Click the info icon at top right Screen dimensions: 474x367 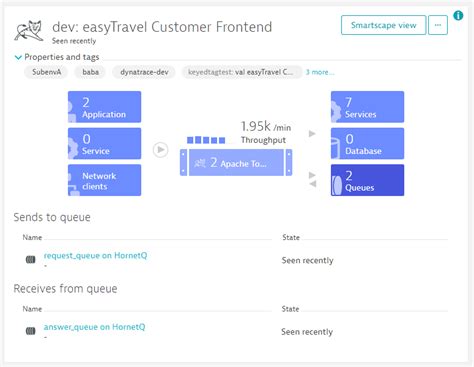[458, 15]
